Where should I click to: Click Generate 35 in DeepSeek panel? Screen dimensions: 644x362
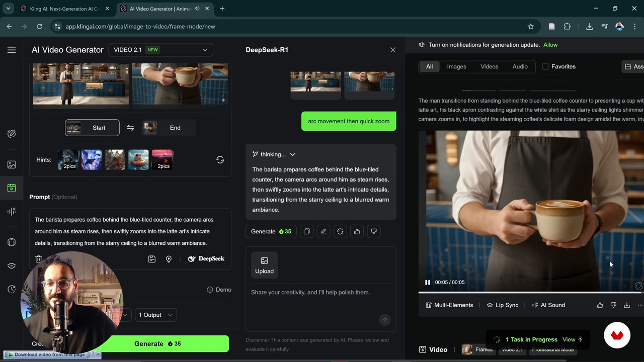click(x=271, y=231)
